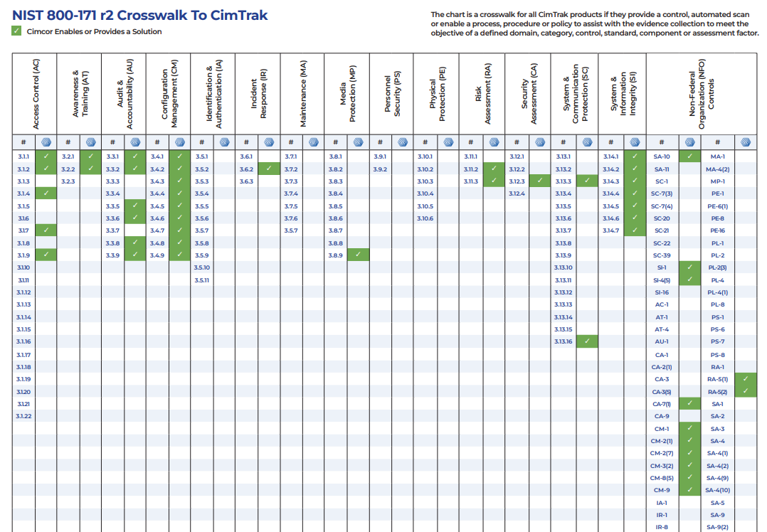Click the green check next to 3.1.1

click(x=46, y=156)
